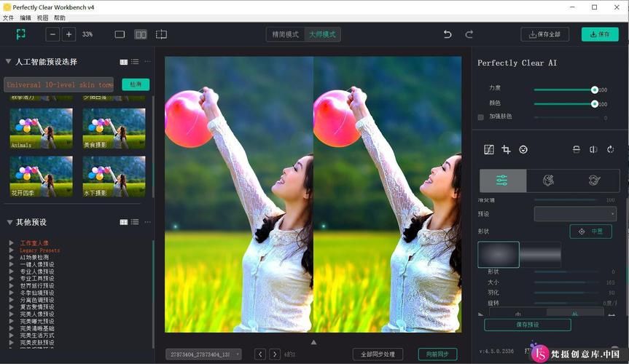Redo the last change

[469, 34]
